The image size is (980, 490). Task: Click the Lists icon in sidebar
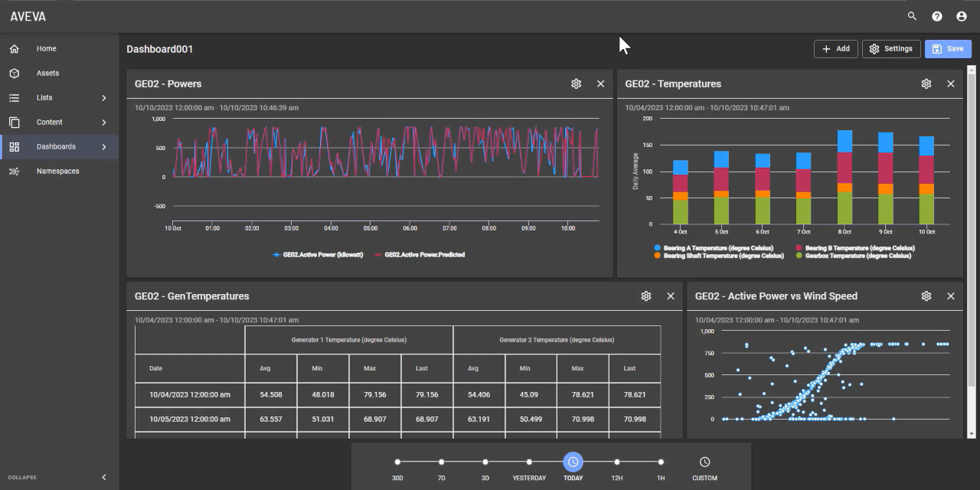(x=14, y=98)
